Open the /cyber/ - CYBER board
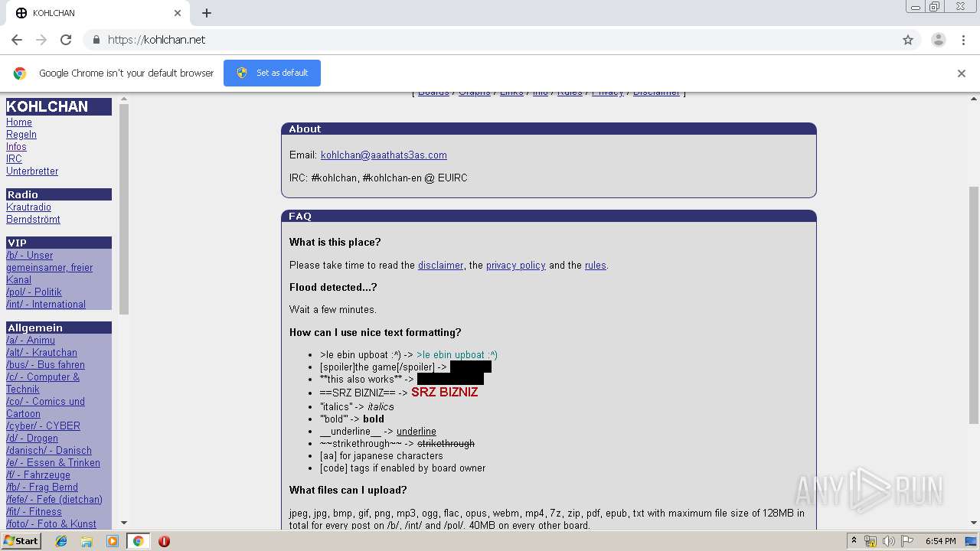The height and width of the screenshot is (551, 980). [43, 426]
